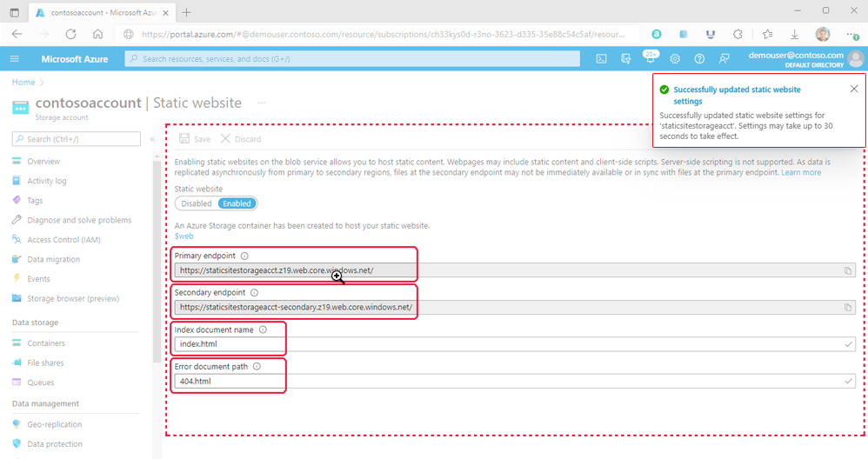Open browser Downloads icon
868x459 pixels.
pos(794,34)
